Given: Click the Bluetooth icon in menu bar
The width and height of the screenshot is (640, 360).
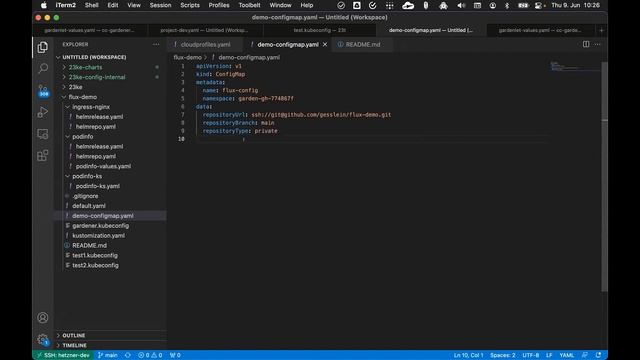Looking at the screenshot, I should coord(507,5).
